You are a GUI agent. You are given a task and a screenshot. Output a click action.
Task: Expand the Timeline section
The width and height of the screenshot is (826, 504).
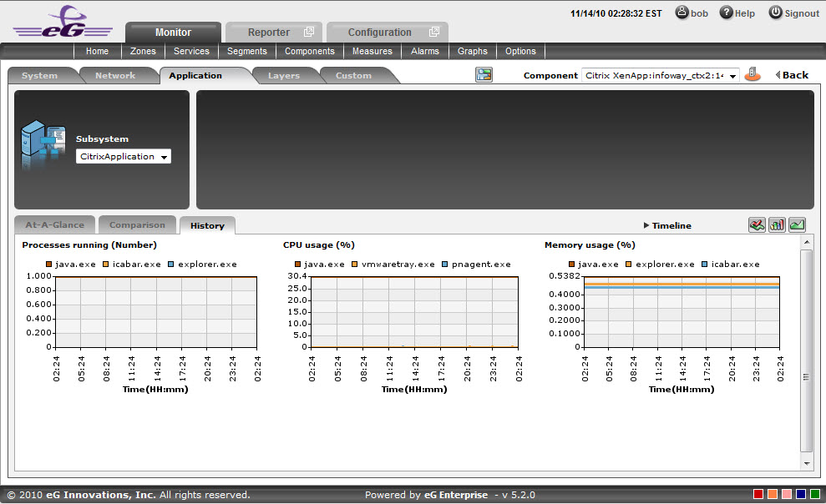(x=667, y=225)
